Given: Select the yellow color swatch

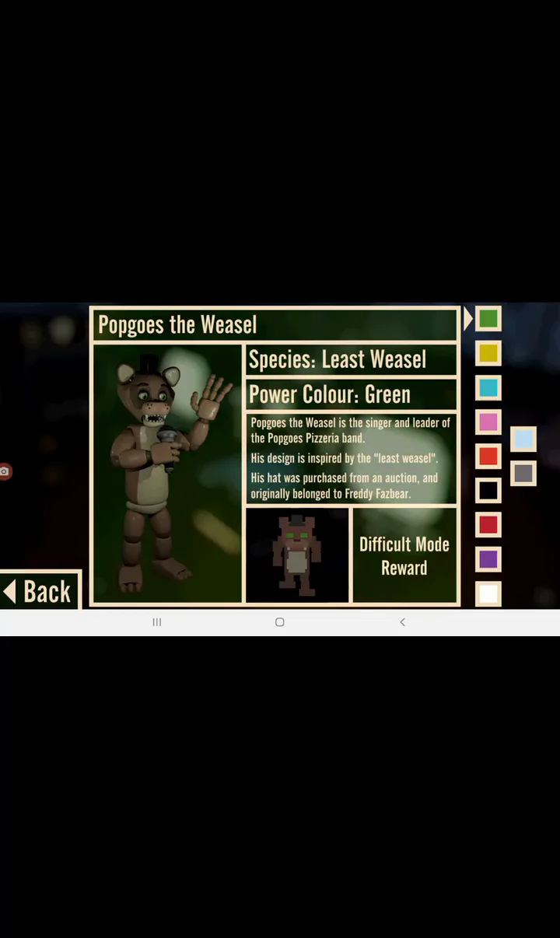Looking at the screenshot, I should (488, 353).
